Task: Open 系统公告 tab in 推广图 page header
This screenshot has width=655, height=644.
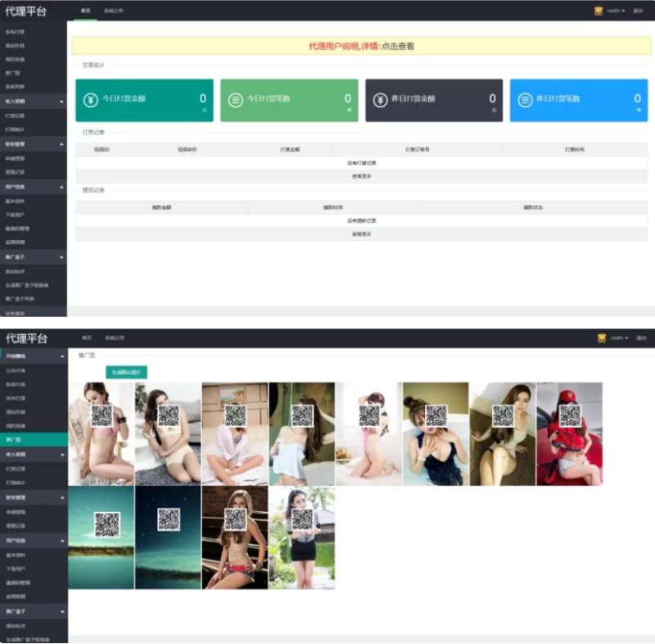Action: pos(115,338)
